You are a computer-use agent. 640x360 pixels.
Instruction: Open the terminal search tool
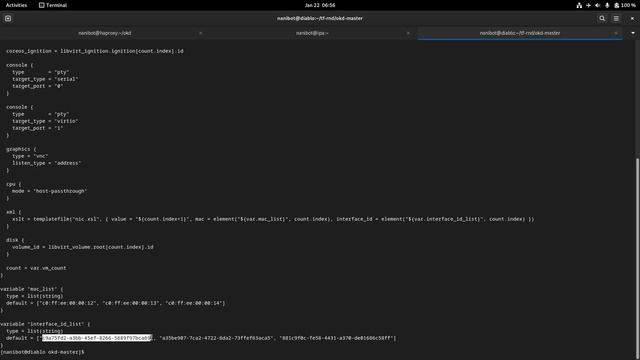pos(602,18)
